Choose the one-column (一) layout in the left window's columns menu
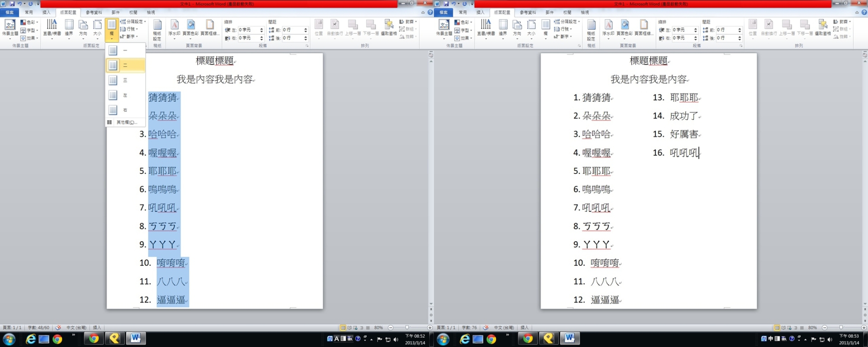The height and width of the screenshot is (347, 868). click(125, 50)
